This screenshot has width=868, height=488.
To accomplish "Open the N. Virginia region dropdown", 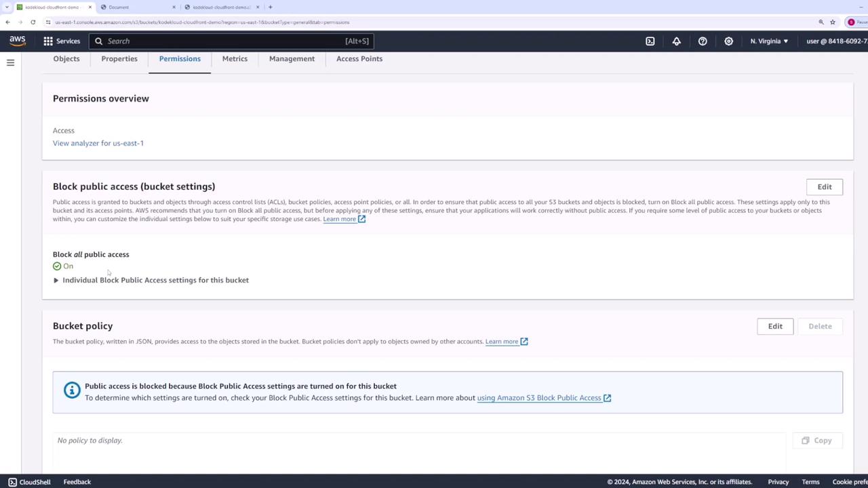I will (x=769, y=41).
